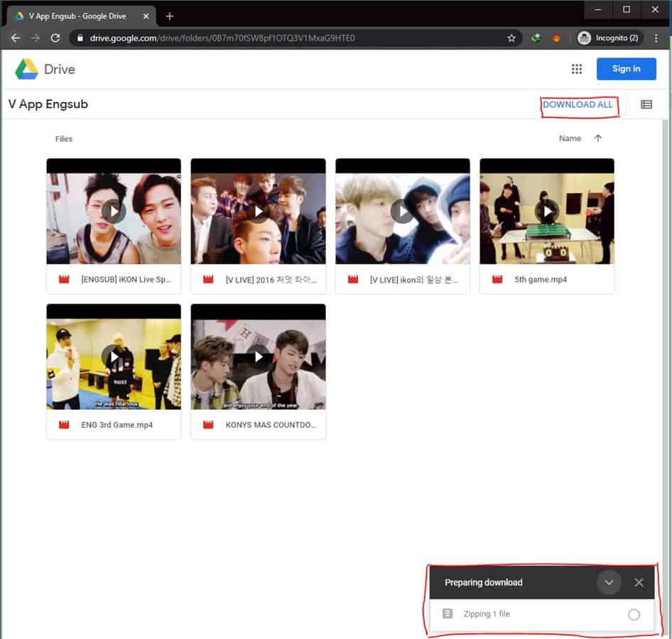Switch to list layout view
Image resolution: width=672 pixels, height=639 pixels.
click(x=646, y=104)
